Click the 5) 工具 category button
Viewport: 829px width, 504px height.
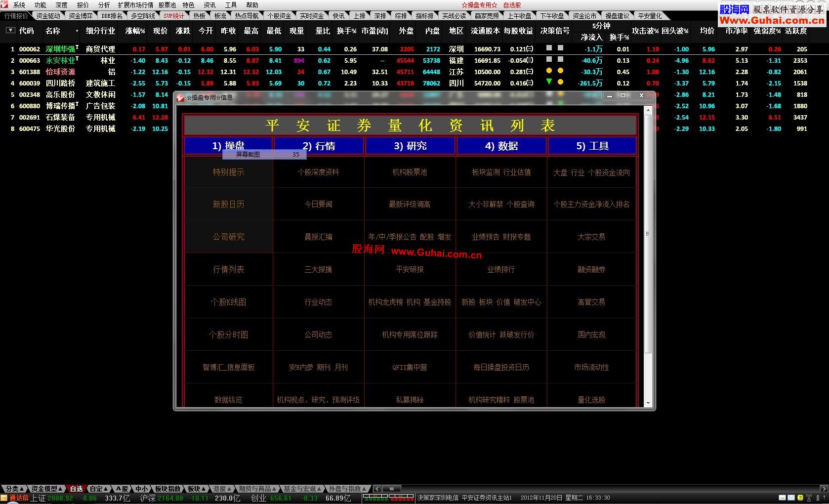pyautogui.click(x=592, y=146)
